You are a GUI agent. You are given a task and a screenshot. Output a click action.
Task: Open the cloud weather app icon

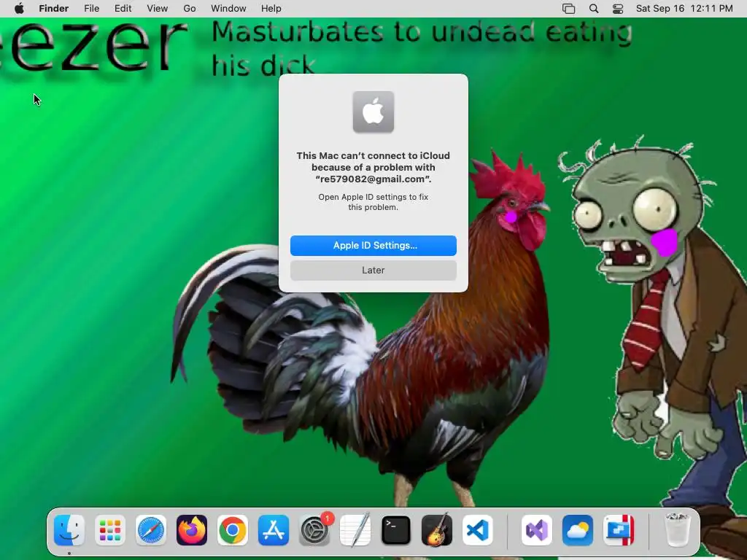(x=578, y=530)
